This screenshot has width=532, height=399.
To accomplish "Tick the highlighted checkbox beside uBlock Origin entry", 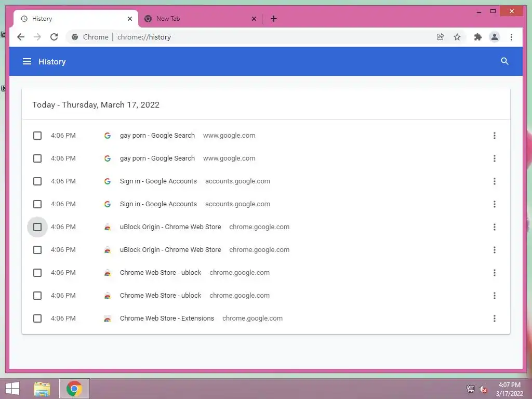I will point(37,227).
